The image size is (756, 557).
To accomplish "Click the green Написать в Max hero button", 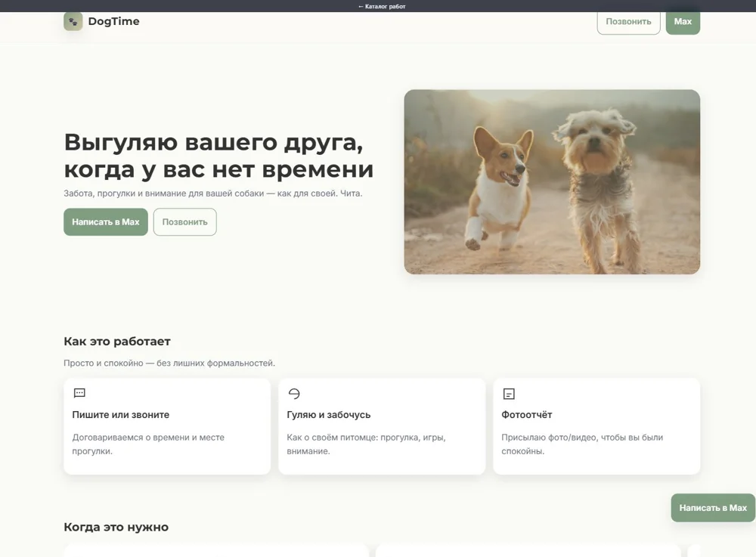I will [106, 222].
